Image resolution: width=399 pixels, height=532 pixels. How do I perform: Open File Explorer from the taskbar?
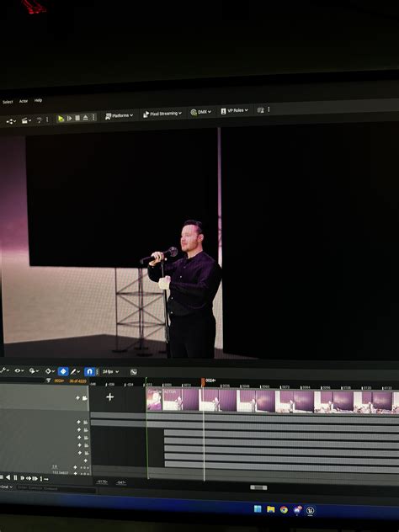270,509
